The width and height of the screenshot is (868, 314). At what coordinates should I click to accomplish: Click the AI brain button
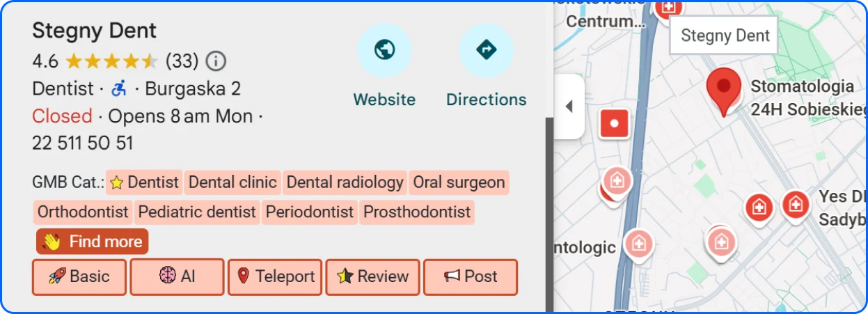pos(177,276)
